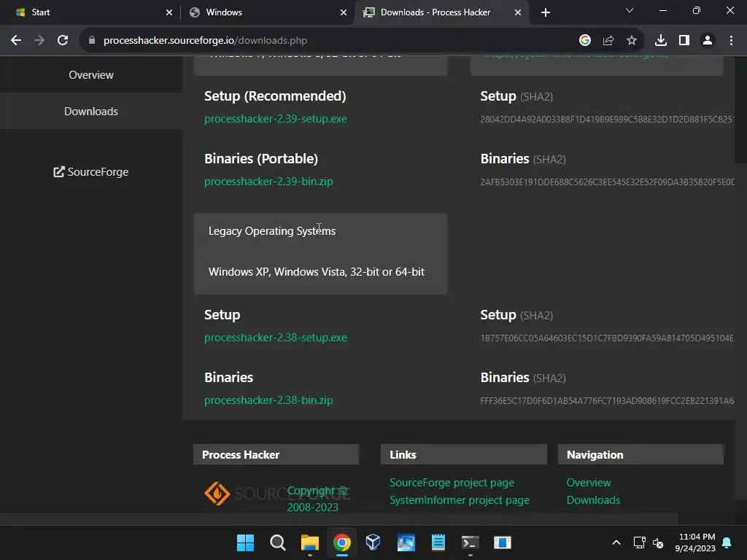Go back to the previous page
This screenshot has width=747, height=560.
(x=16, y=41)
